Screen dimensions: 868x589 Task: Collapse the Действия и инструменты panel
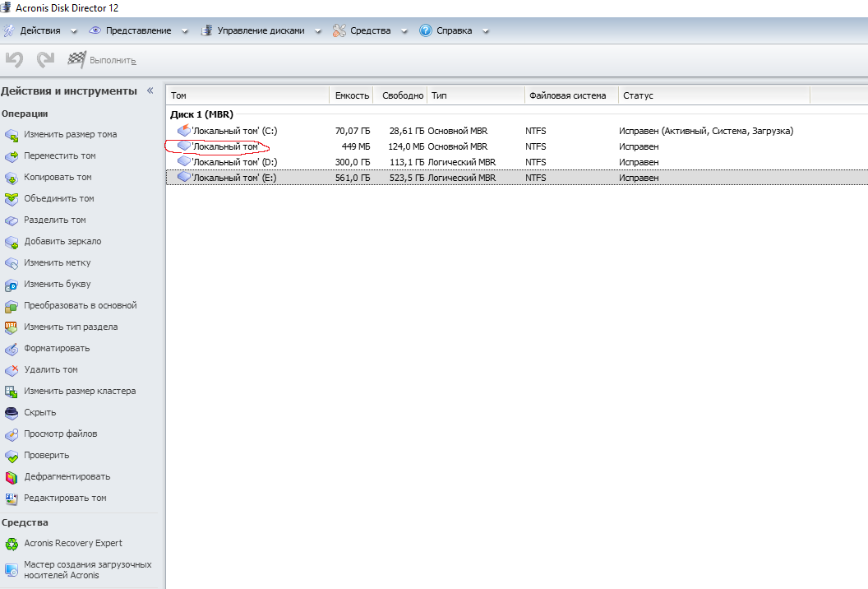[x=150, y=90]
